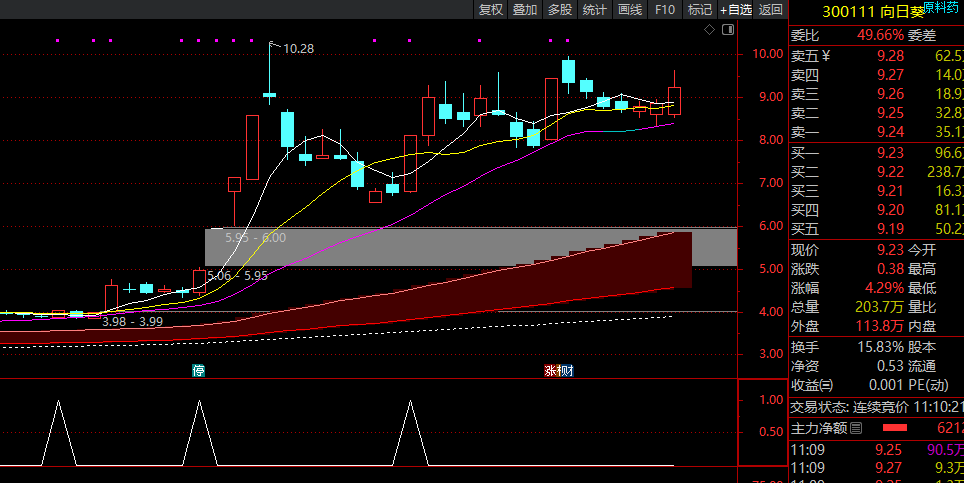
Task: Open the 统计 statistics tool
Action: tap(595, 9)
